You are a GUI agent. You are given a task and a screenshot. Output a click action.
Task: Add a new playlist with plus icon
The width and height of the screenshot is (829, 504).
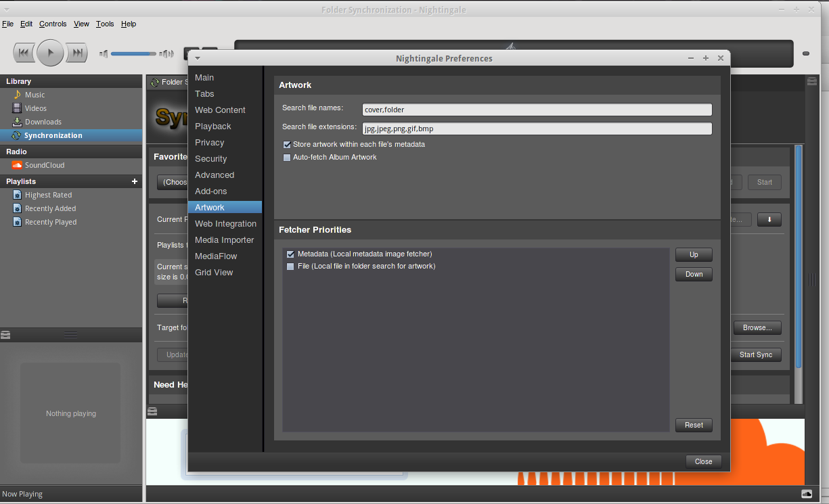pos(135,181)
